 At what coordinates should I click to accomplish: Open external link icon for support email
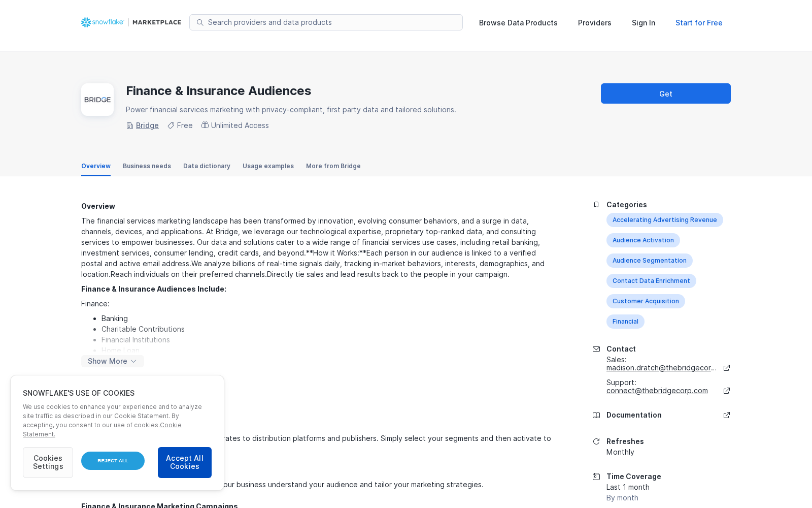(x=727, y=391)
